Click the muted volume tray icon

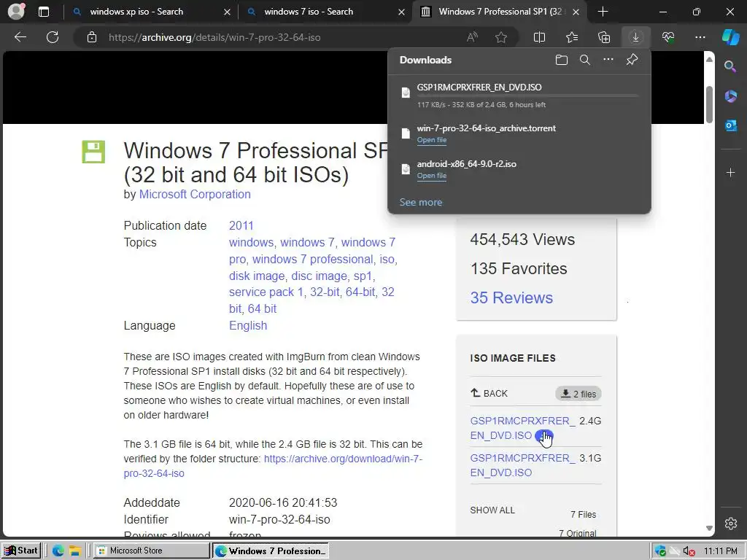click(x=688, y=551)
